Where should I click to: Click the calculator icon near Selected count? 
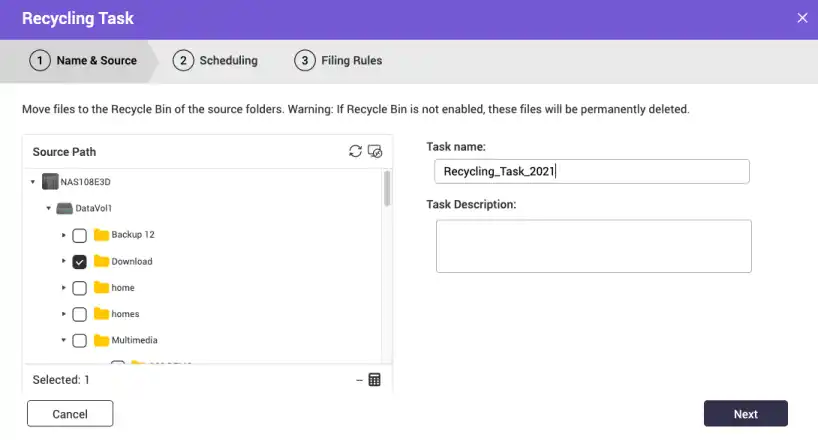pyautogui.click(x=375, y=380)
